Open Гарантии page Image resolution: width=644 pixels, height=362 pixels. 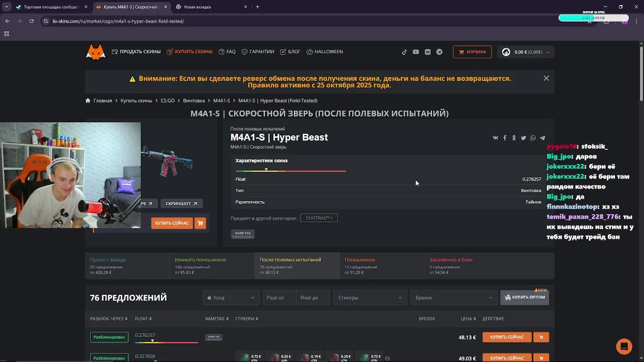(x=258, y=52)
